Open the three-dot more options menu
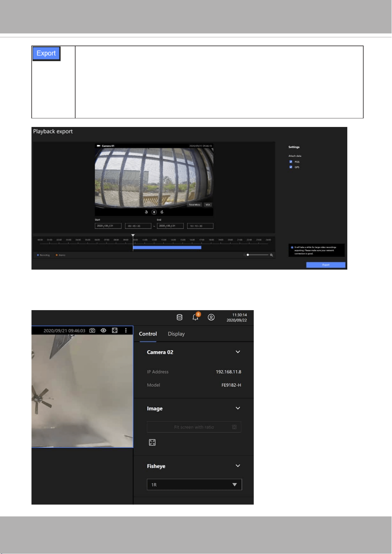This screenshot has height=554, width=392. (x=126, y=331)
